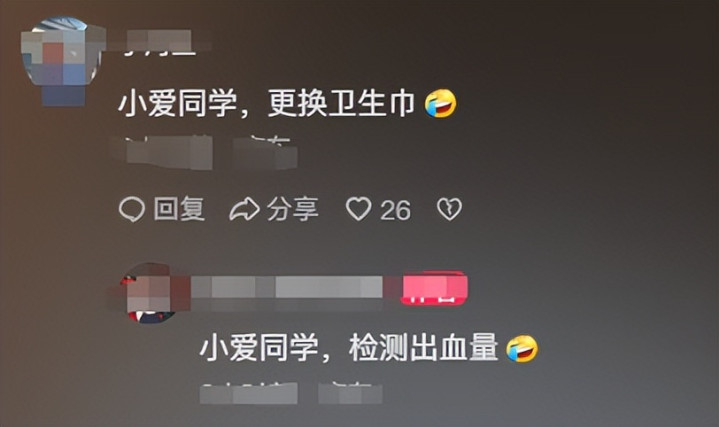
Task: Select the reply text 小爱同学,检测出血量
Action: (x=349, y=348)
